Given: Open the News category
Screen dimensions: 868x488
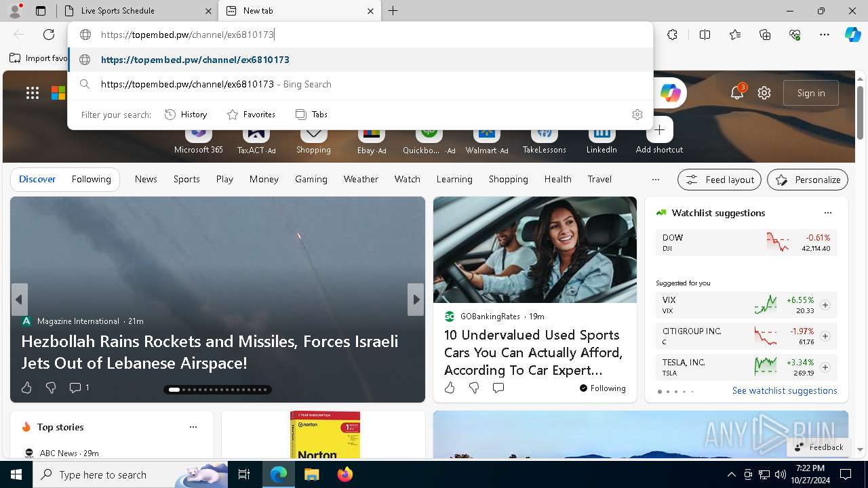Looking at the screenshot, I should (x=146, y=180).
